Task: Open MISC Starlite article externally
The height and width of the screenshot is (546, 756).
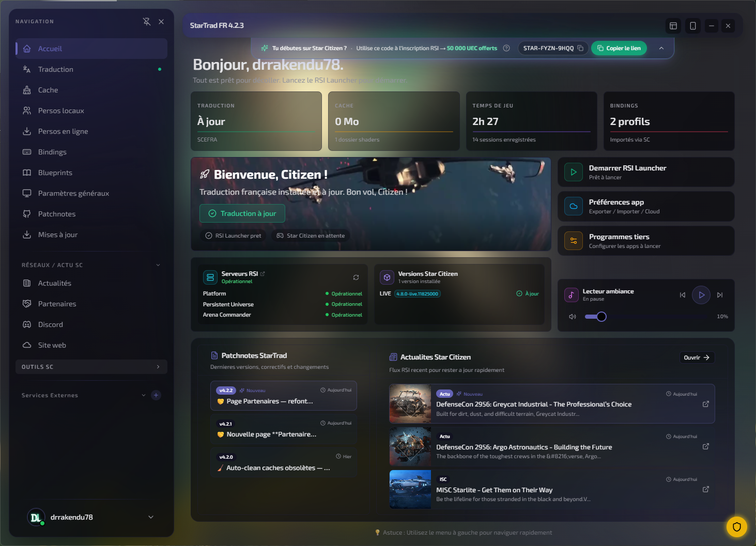Action: coord(706,489)
